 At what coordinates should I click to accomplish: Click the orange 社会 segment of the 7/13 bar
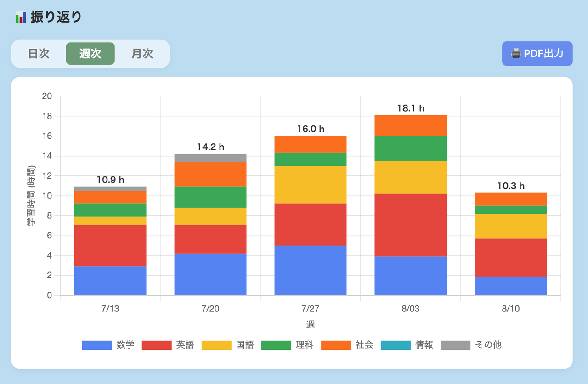(110, 198)
